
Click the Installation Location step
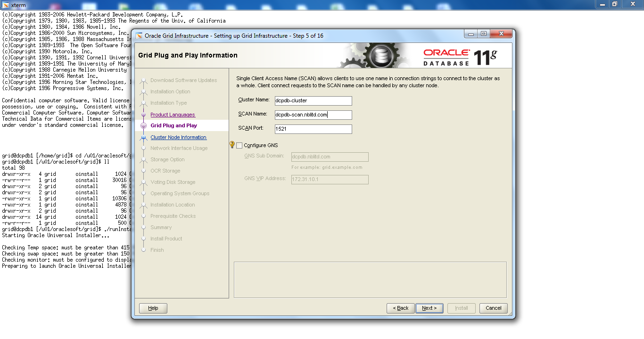pos(173,205)
